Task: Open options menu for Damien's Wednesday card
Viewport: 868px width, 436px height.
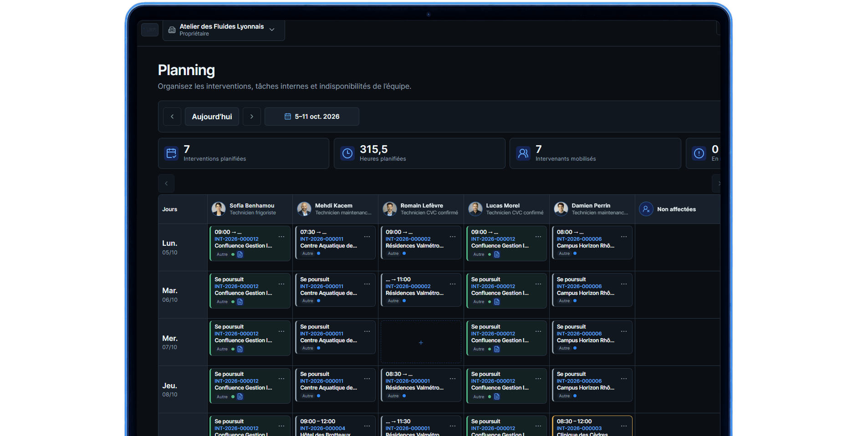Action: (x=624, y=331)
